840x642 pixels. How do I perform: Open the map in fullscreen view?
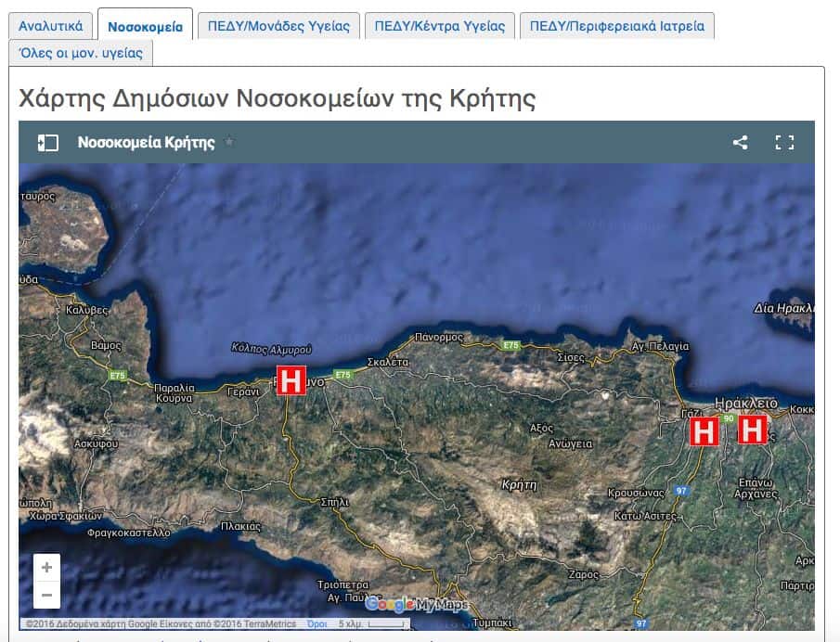click(784, 143)
